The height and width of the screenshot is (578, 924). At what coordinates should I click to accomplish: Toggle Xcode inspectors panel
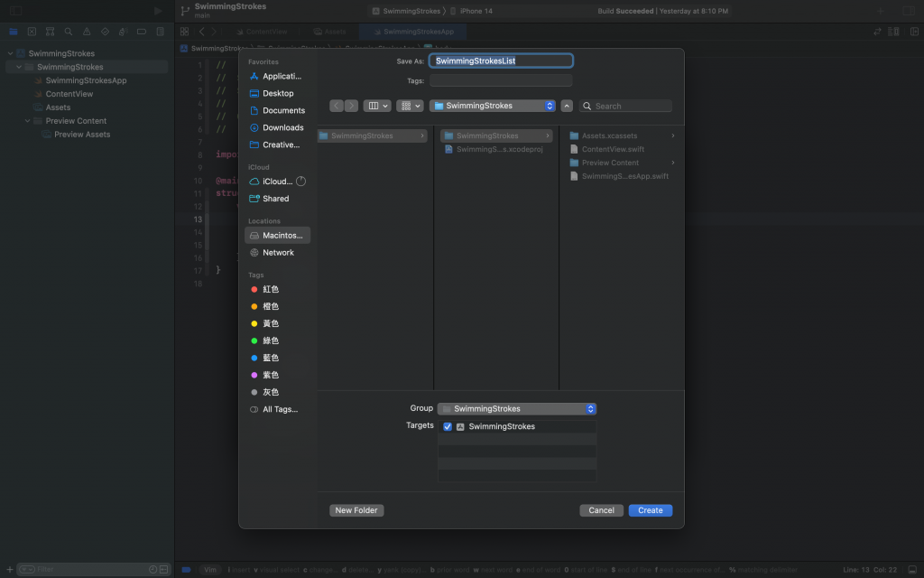(x=908, y=11)
